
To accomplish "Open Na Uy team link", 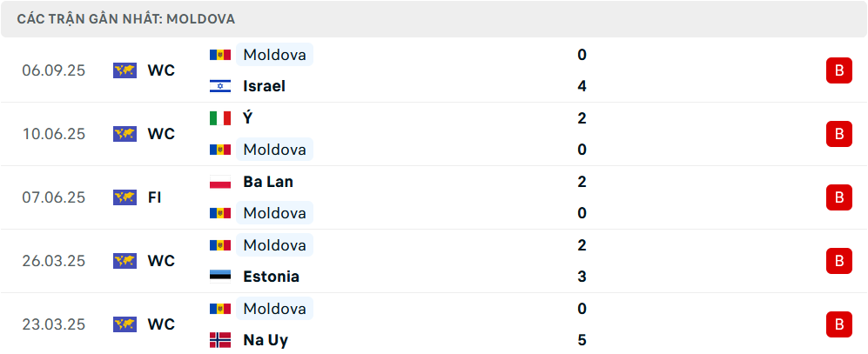I will click(266, 340).
